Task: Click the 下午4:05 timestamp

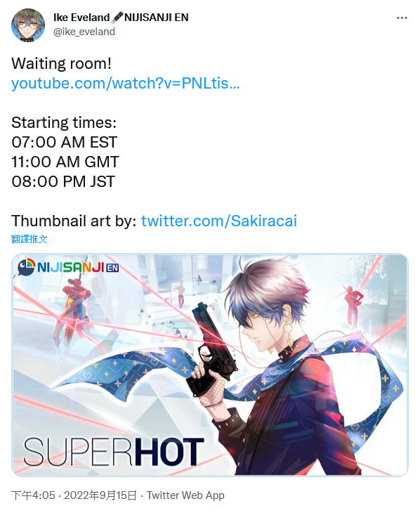Action: coord(33,495)
